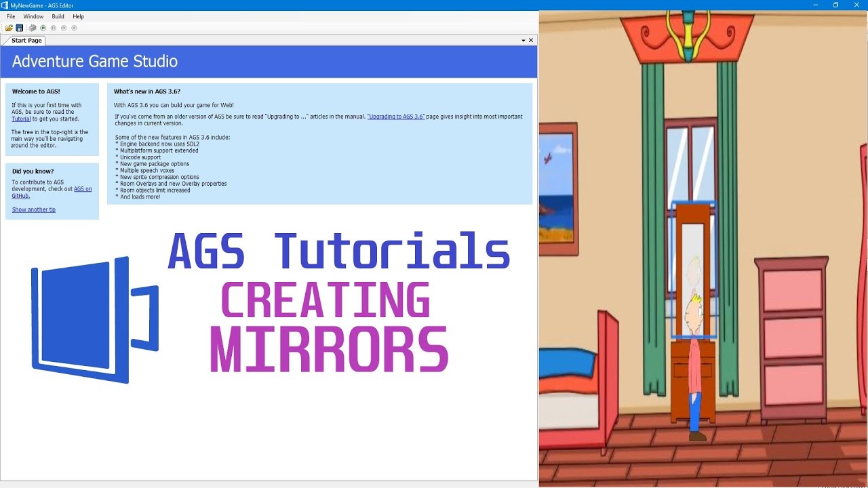Click the "Room objects limit increased" line
Image resolution: width=868 pixels, height=488 pixels.
[153, 190]
